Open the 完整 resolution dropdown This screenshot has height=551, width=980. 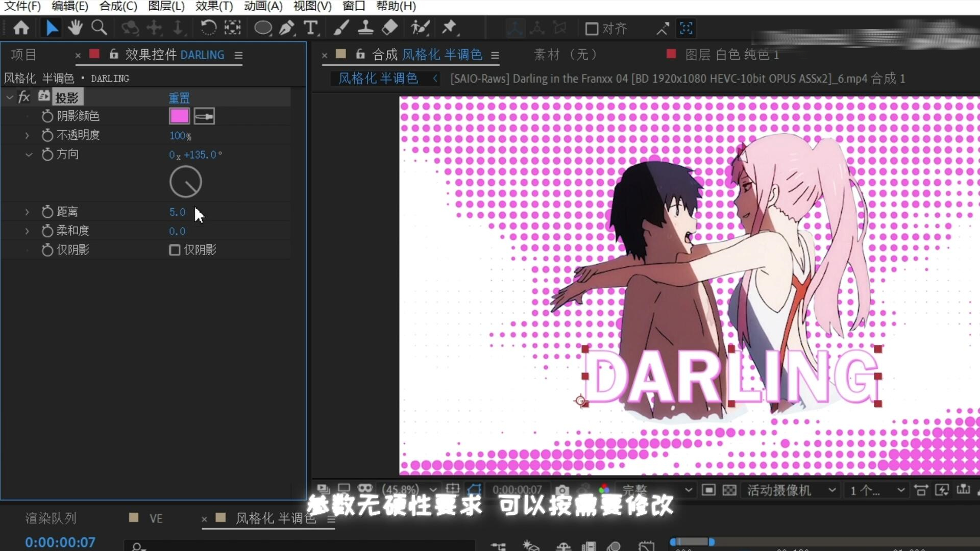click(657, 490)
